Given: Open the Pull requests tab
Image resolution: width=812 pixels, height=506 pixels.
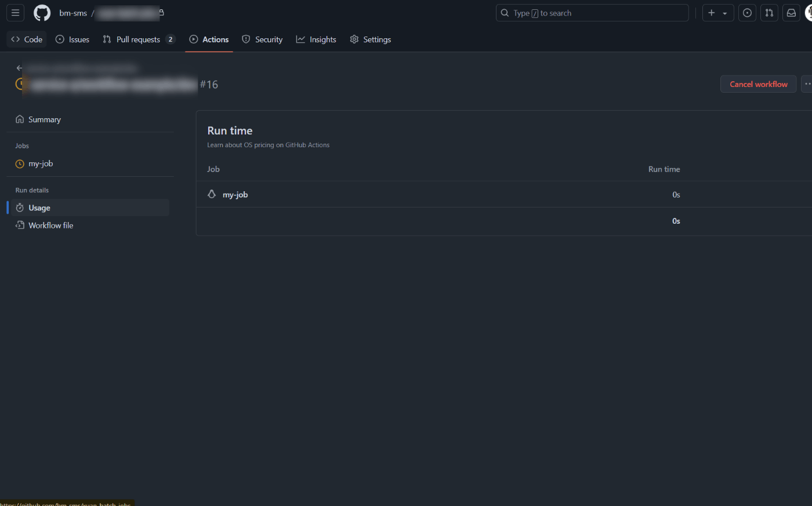Looking at the screenshot, I should tap(139, 39).
